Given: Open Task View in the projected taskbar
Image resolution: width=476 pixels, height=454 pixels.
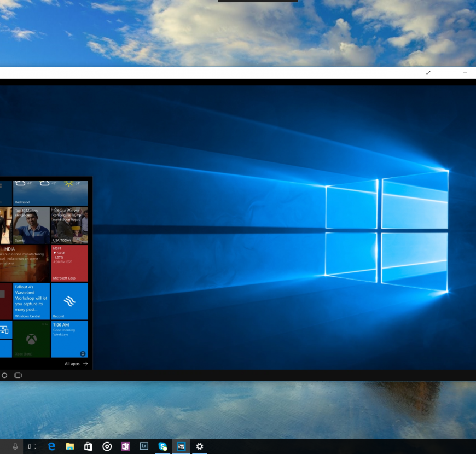Looking at the screenshot, I should point(18,375).
